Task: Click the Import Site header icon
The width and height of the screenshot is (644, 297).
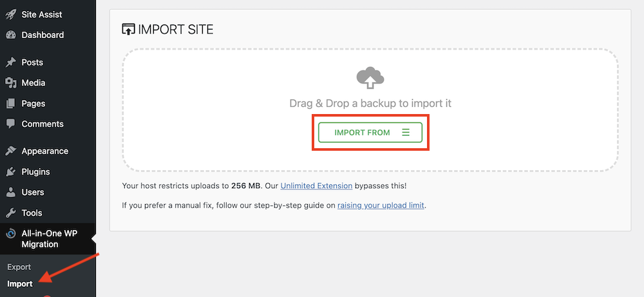Action: [x=129, y=30]
